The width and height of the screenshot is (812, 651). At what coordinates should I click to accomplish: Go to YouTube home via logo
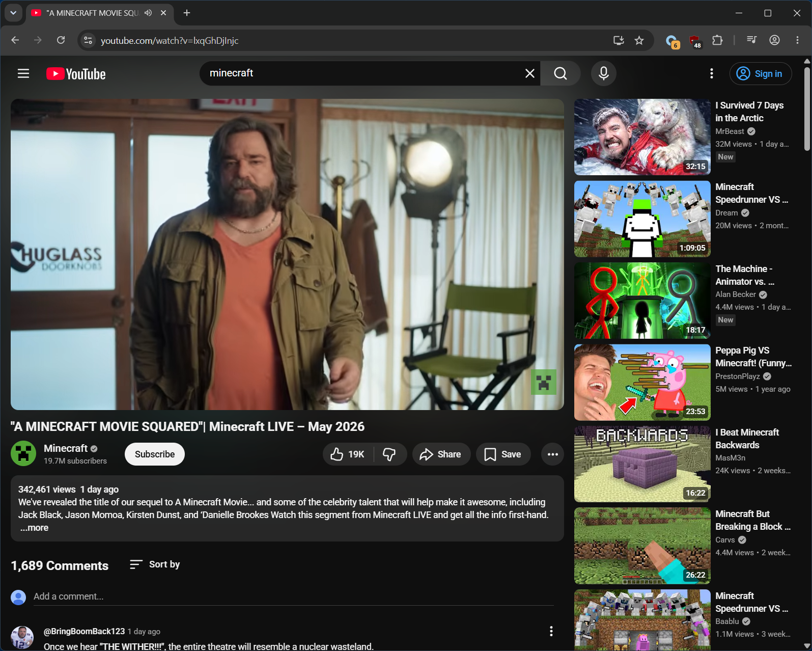(x=76, y=74)
